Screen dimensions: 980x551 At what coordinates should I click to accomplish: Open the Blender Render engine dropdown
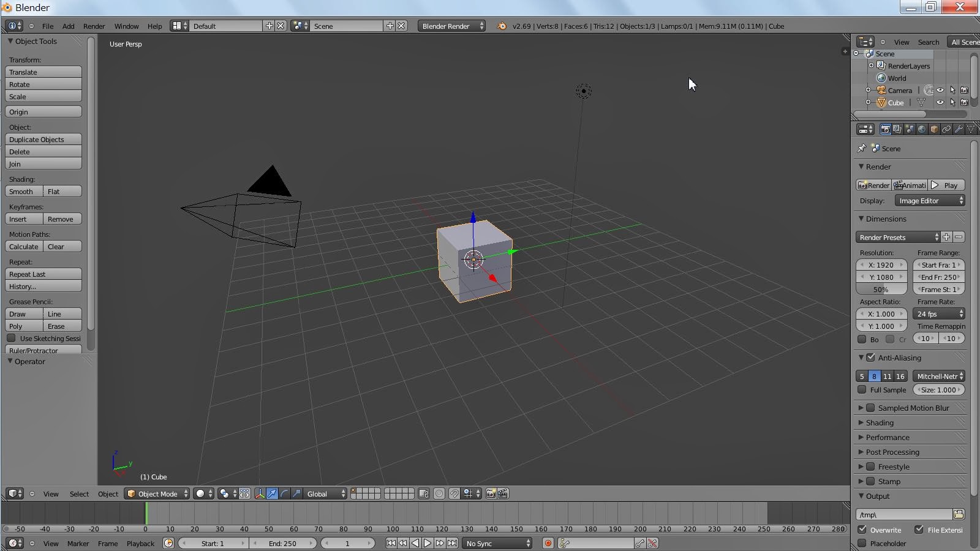(452, 26)
